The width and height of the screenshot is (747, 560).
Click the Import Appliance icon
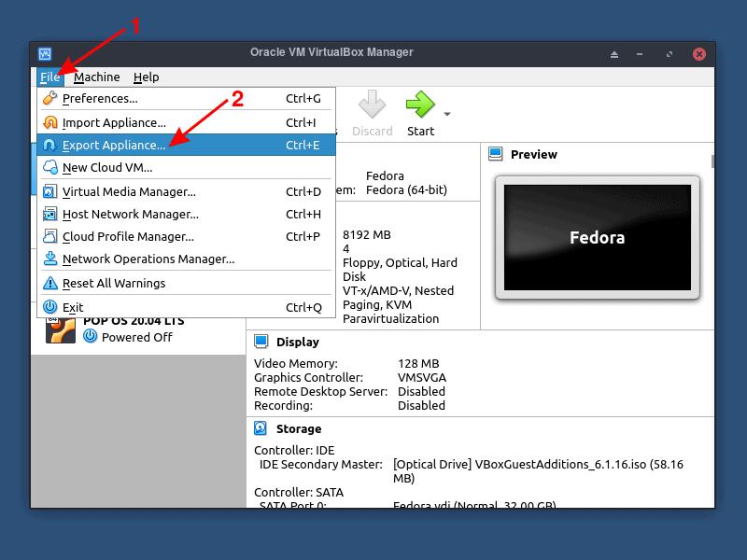[49, 122]
